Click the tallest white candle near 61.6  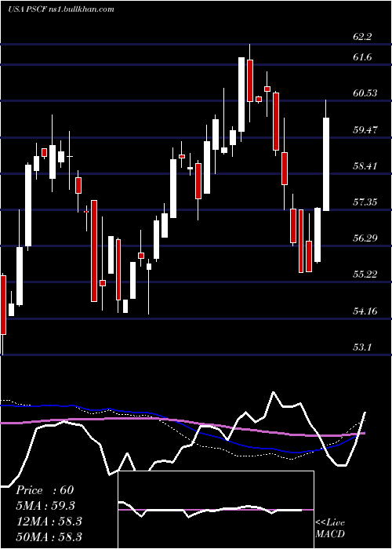click(241, 95)
